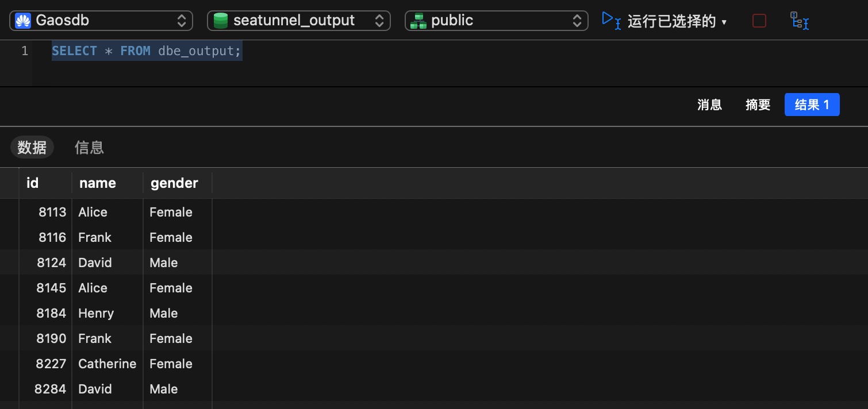Expand the seatunnel_output database selector
868x409 pixels.
tap(379, 21)
